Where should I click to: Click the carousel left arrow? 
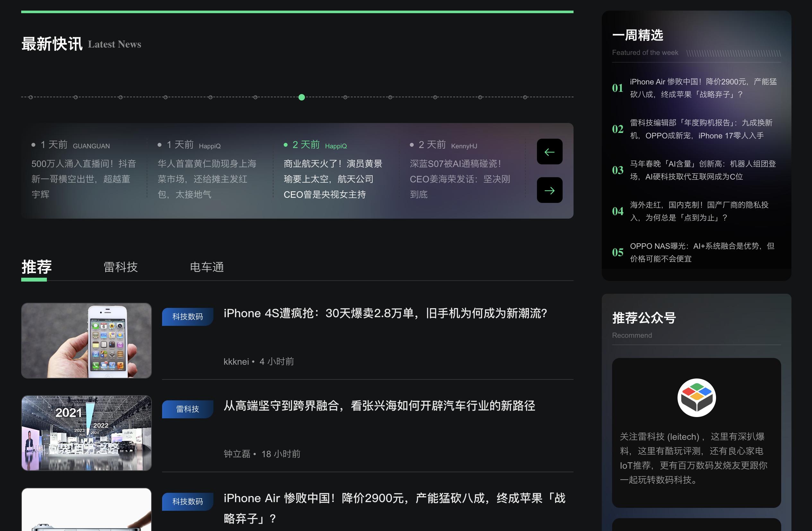[x=549, y=152]
